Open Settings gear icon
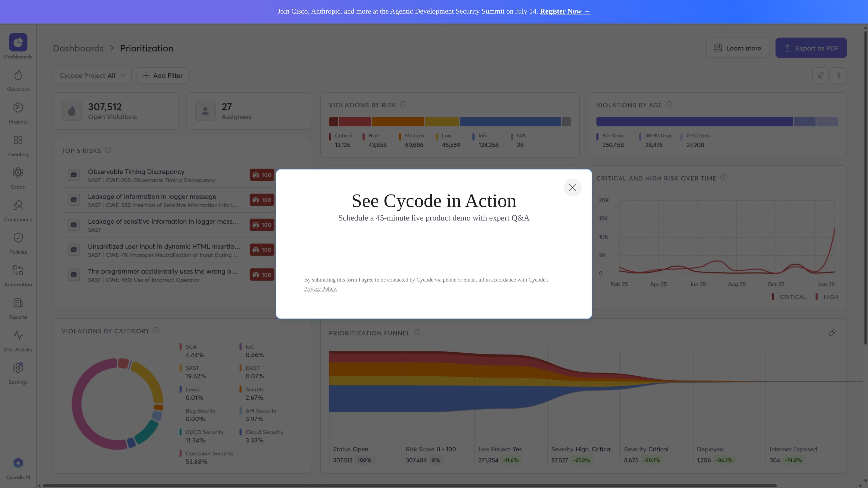Image resolution: width=868 pixels, height=488 pixels. 18,368
